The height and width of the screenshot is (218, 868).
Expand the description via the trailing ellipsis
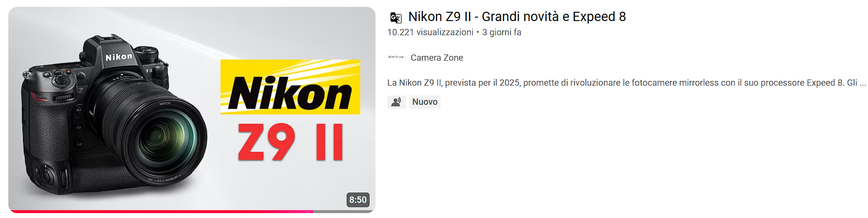(863, 84)
